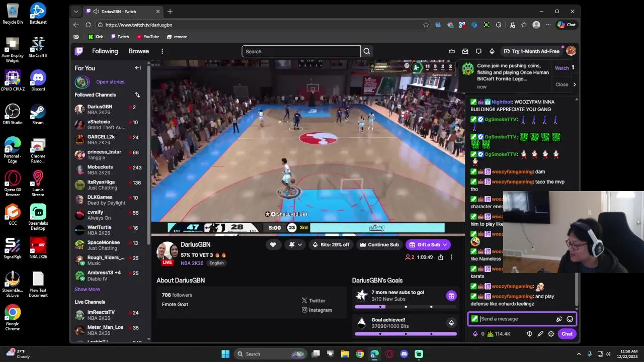Click the gift icon on subs goal
Screen dimensions: 644x362
click(x=451, y=296)
